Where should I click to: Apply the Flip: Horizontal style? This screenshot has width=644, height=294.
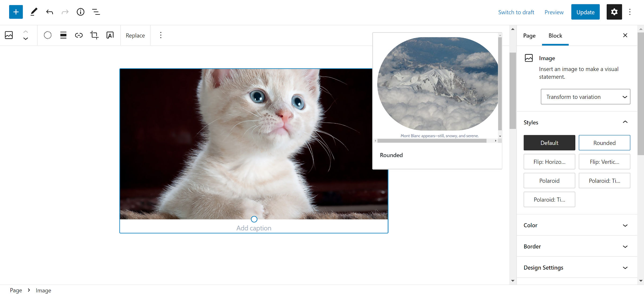pos(549,162)
